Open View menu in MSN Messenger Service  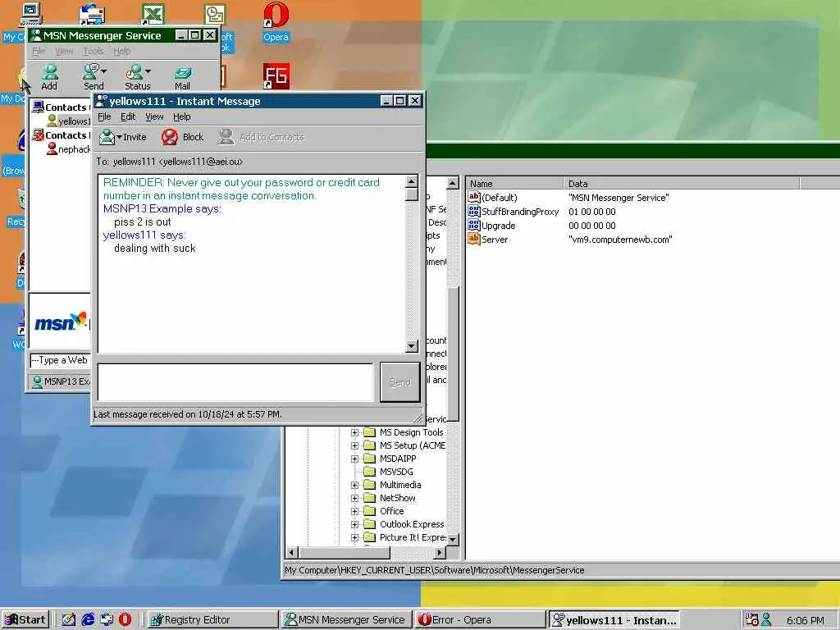(64, 51)
